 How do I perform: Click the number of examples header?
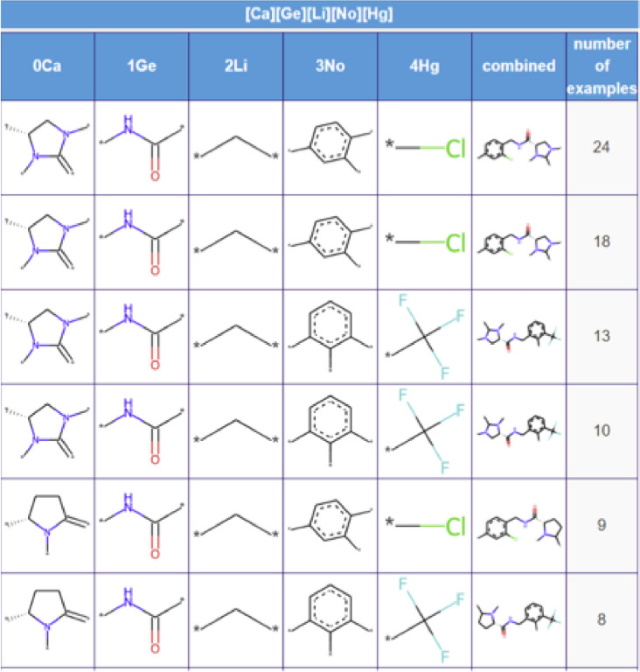click(x=602, y=66)
